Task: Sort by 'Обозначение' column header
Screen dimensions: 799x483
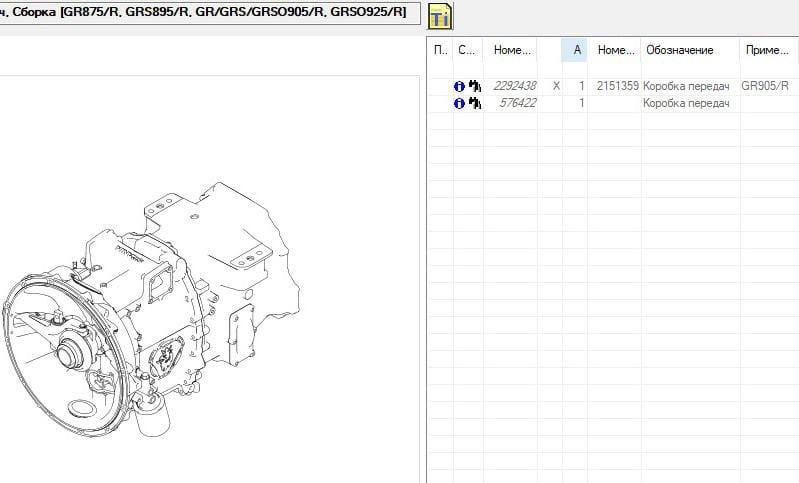Action: click(x=690, y=50)
